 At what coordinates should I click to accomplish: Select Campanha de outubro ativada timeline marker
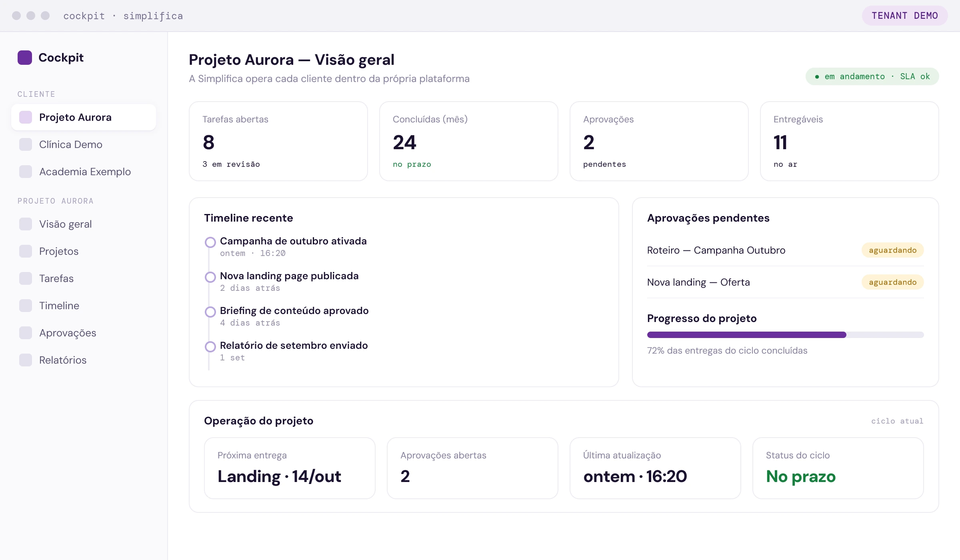[210, 242]
